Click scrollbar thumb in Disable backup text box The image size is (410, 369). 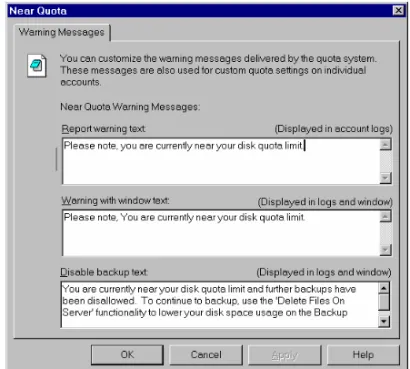tap(384, 301)
